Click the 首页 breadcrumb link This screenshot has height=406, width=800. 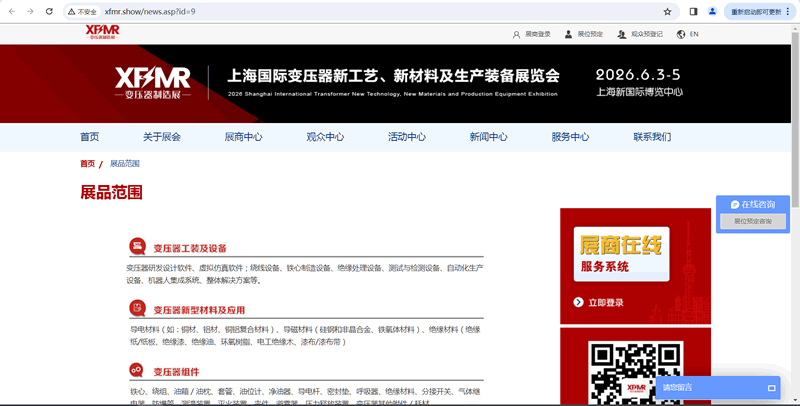click(87, 164)
